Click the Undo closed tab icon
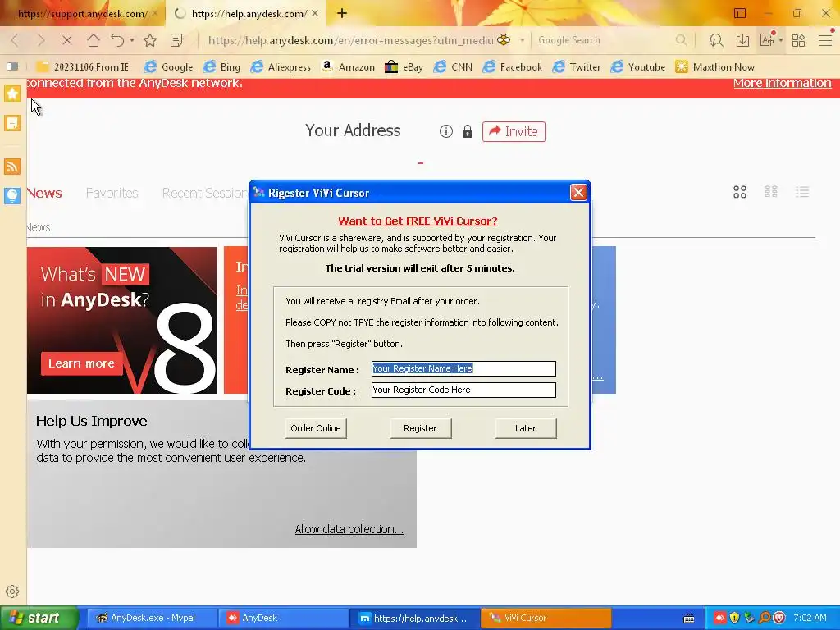This screenshot has height=630, width=840. point(118,40)
